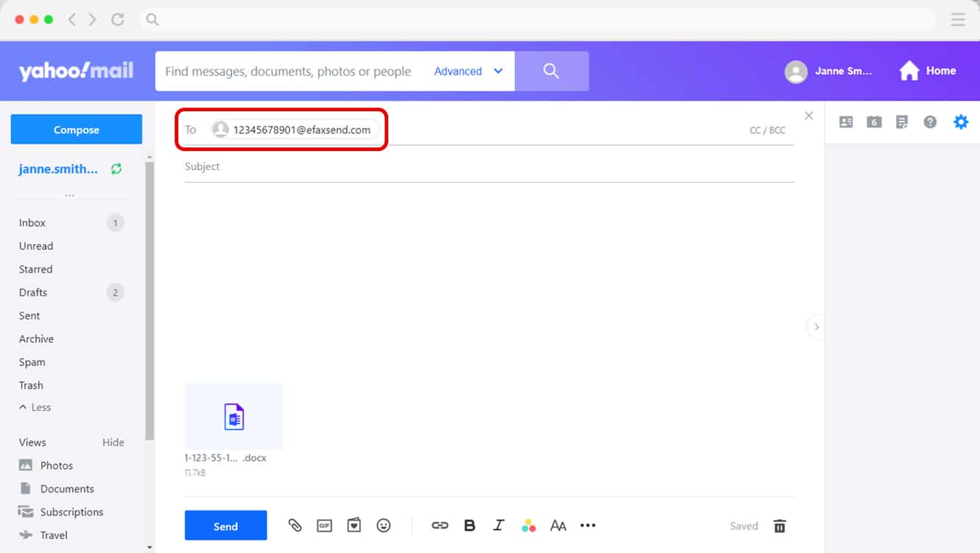The height and width of the screenshot is (553, 980).
Task: Toggle bold formatting for message text
Action: point(469,525)
